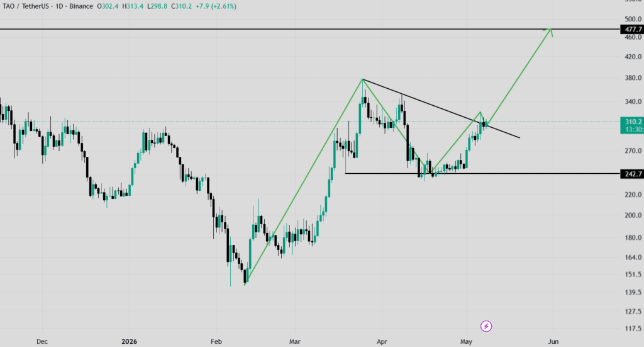Click the Binance exchange label
Image resolution: width=644 pixels, height=347 pixels.
coord(81,6)
